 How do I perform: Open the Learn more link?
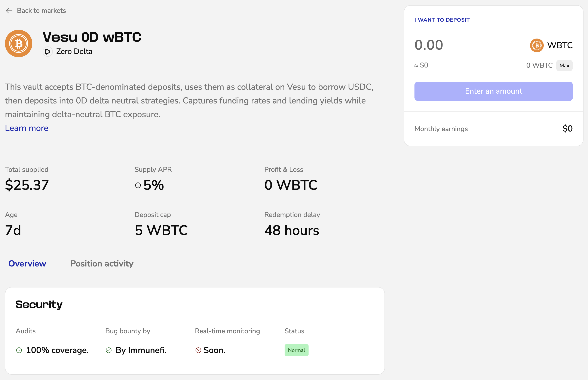tap(27, 128)
